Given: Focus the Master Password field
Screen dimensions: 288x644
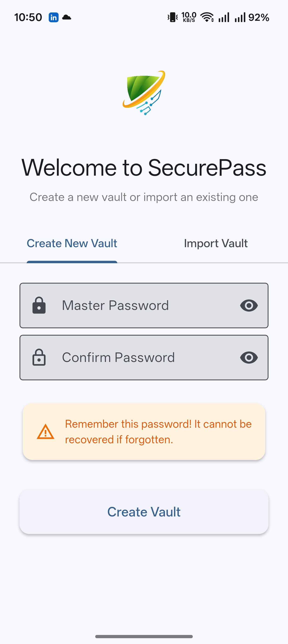Looking at the screenshot, I should coord(140,305).
